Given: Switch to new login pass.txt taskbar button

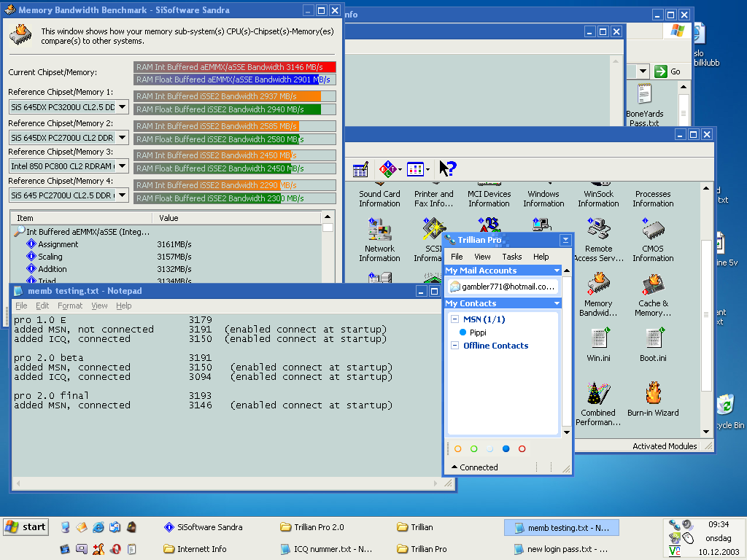Looking at the screenshot, I should (561, 549).
